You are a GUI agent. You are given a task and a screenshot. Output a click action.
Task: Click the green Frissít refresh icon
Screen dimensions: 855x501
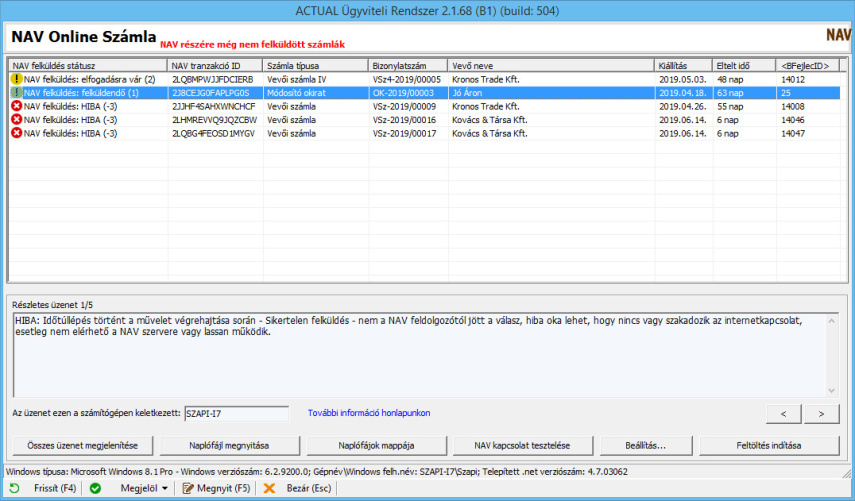pyautogui.click(x=13, y=489)
